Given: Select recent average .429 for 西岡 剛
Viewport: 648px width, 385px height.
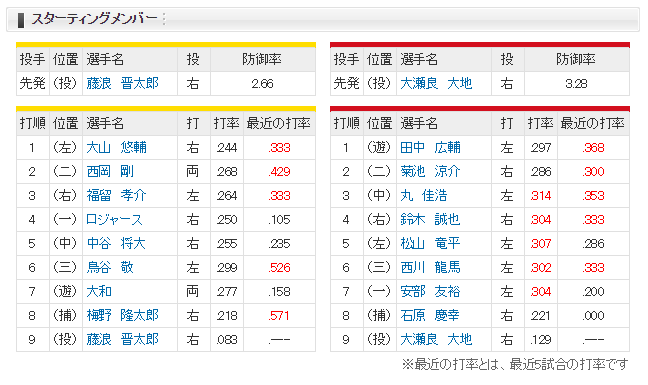Looking at the screenshot, I should coord(279,172).
